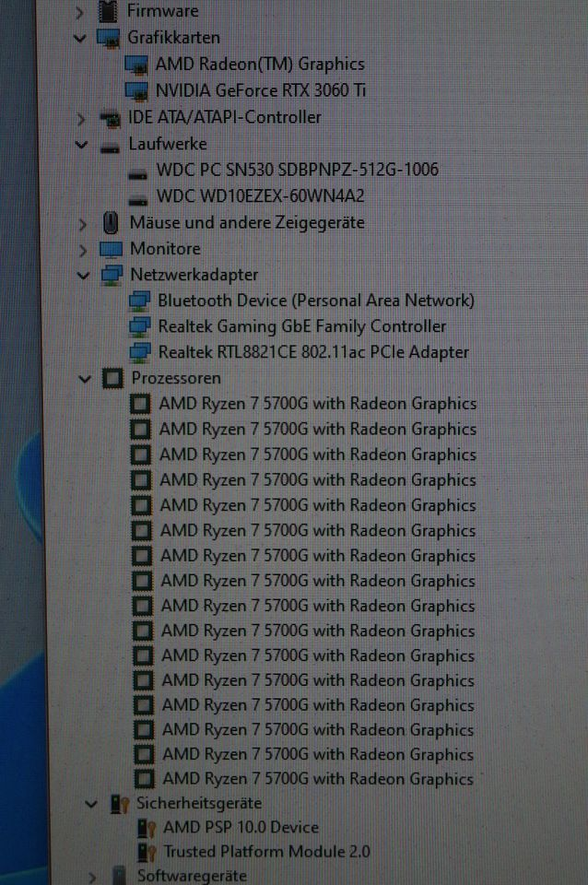588x885 pixels.
Task: Click the Grafikkarten display adapter icon
Action: 109,39
